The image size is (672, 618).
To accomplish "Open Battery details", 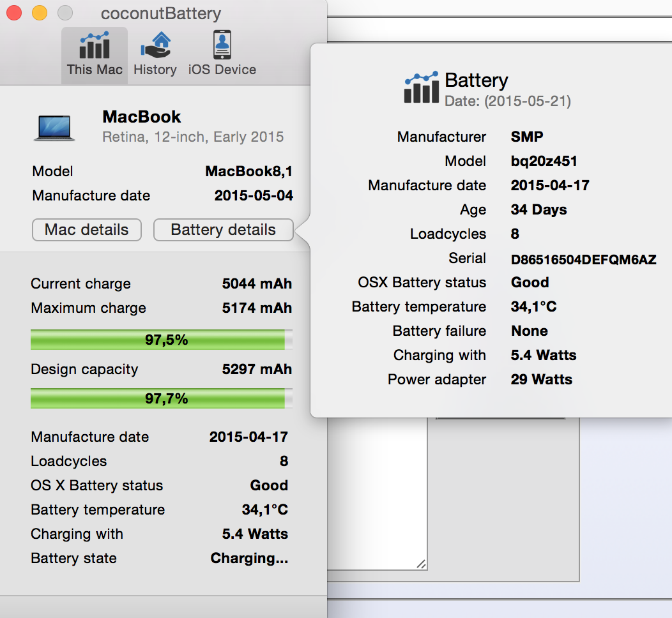I will click(x=224, y=230).
